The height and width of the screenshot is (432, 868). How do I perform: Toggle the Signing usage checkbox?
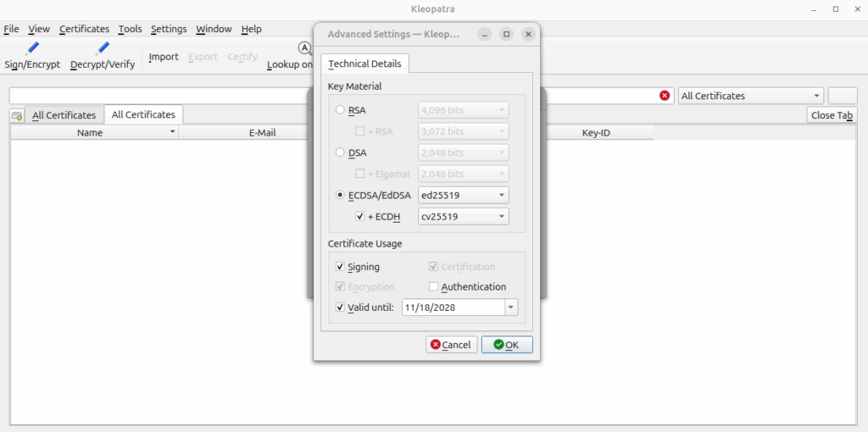(x=341, y=267)
